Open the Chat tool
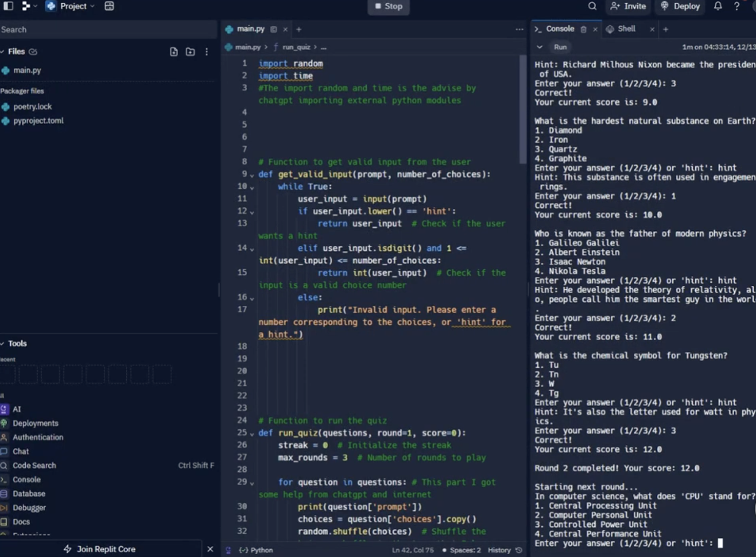The image size is (756, 557). tap(21, 451)
